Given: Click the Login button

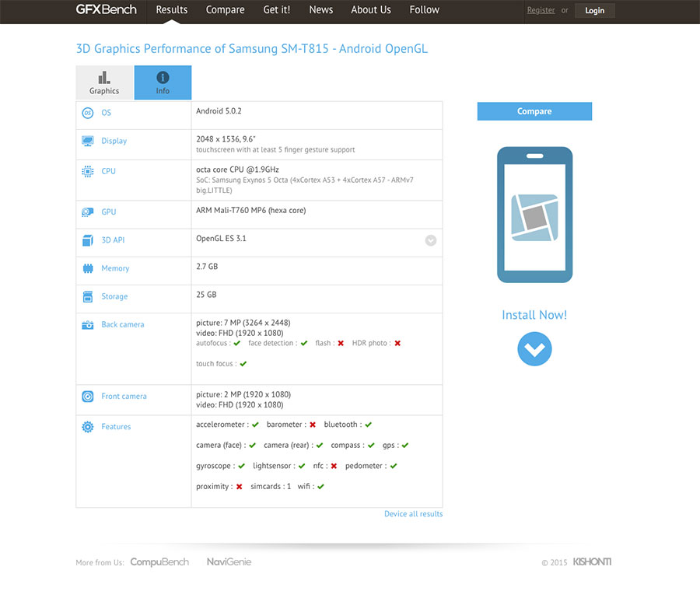Looking at the screenshot, I should (595, 10).
